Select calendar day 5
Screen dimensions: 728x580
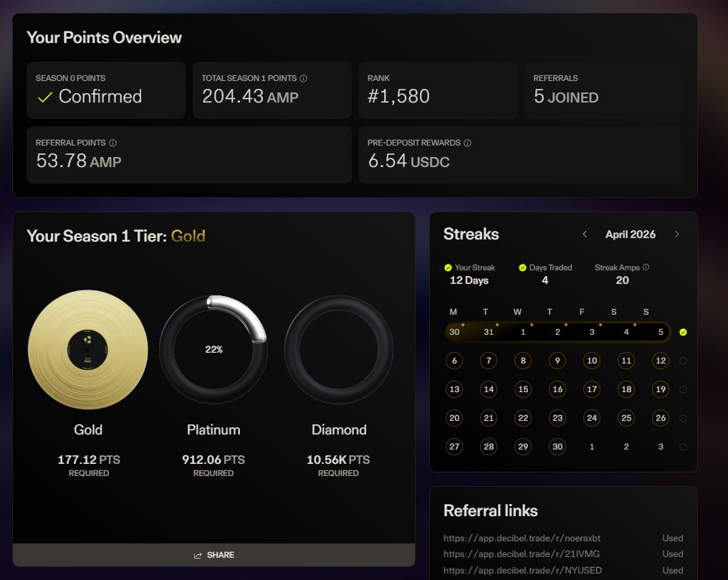(x=661, y=332)
